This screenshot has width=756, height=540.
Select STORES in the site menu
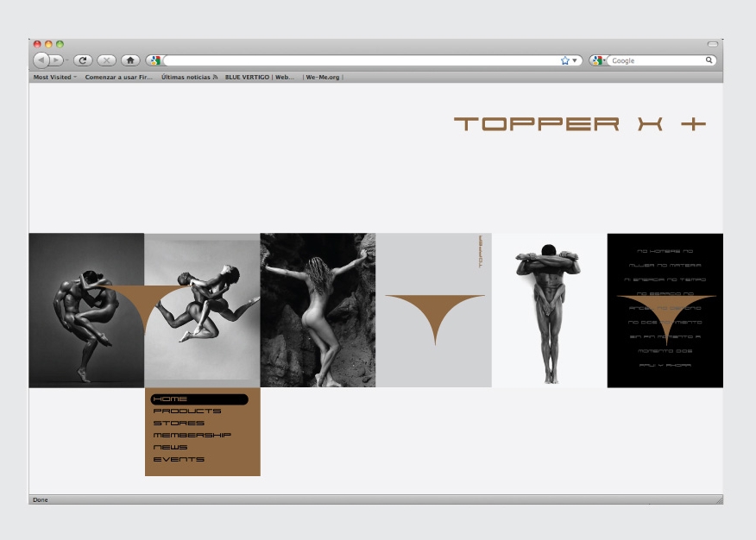pos(179,423)
